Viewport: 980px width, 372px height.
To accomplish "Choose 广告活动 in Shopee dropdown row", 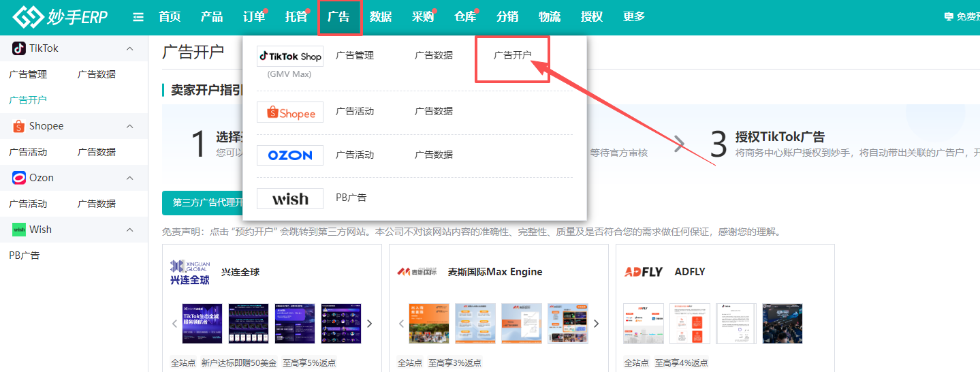I will [355, 111].
